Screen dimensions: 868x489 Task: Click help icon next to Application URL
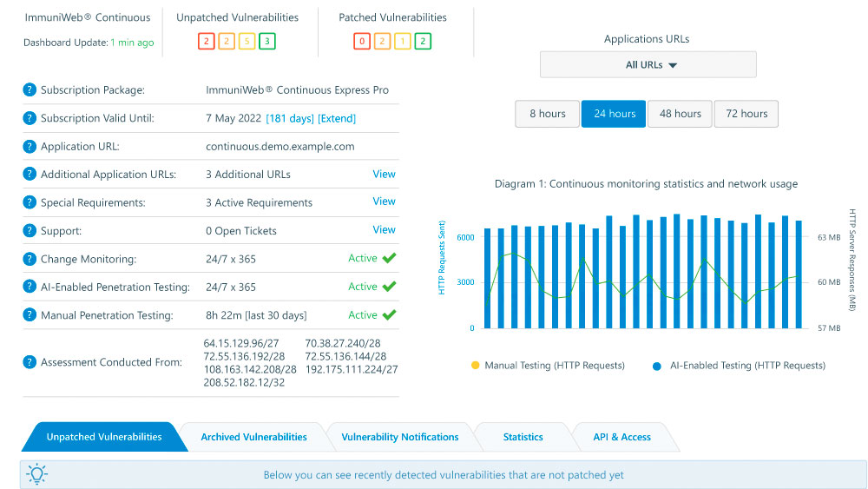(x=30, y=146)
